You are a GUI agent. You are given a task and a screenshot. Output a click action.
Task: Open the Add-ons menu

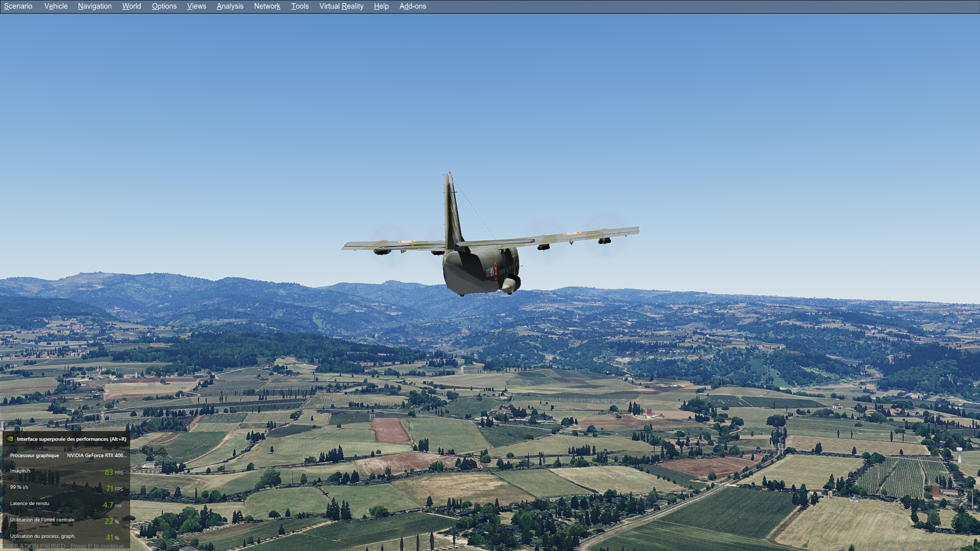coord(412,6)
